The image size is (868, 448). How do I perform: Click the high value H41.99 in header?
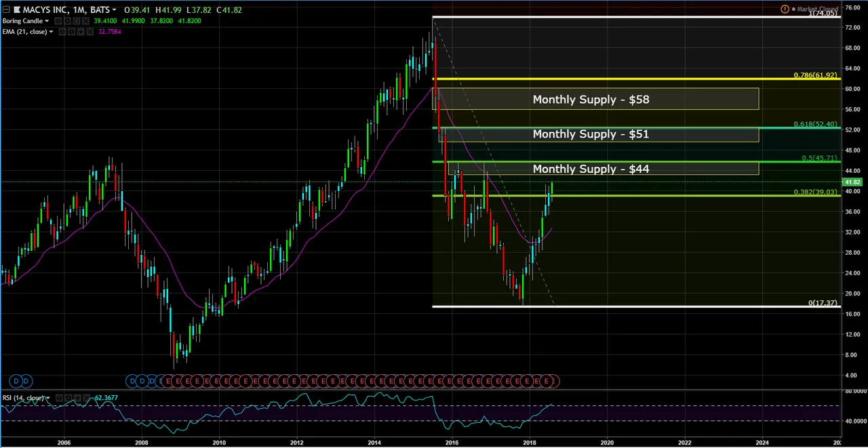pyautogui.click(x=168, y=10)
